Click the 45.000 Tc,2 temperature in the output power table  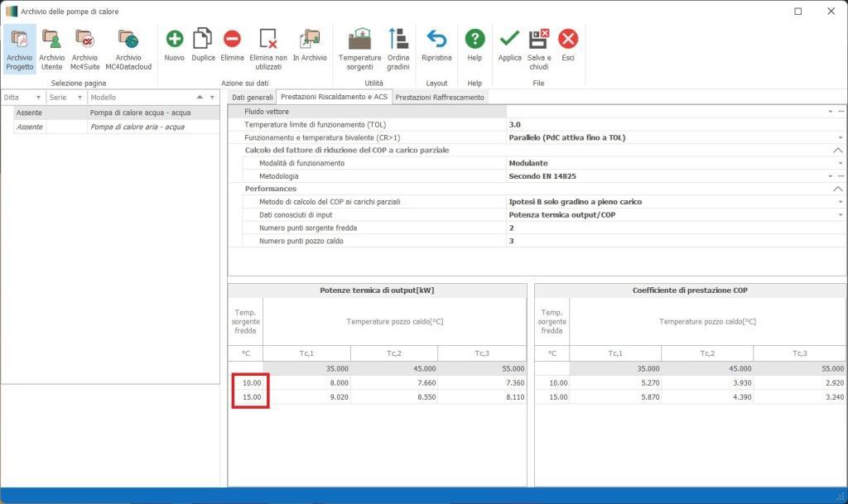(x=394, y=369)
